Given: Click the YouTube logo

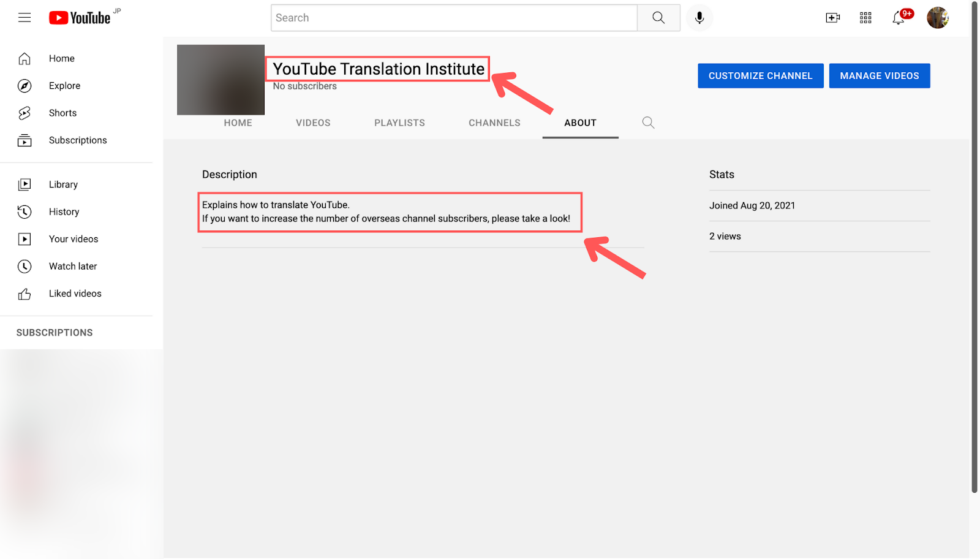Looking at the screenshot, I should click(80, 18).
